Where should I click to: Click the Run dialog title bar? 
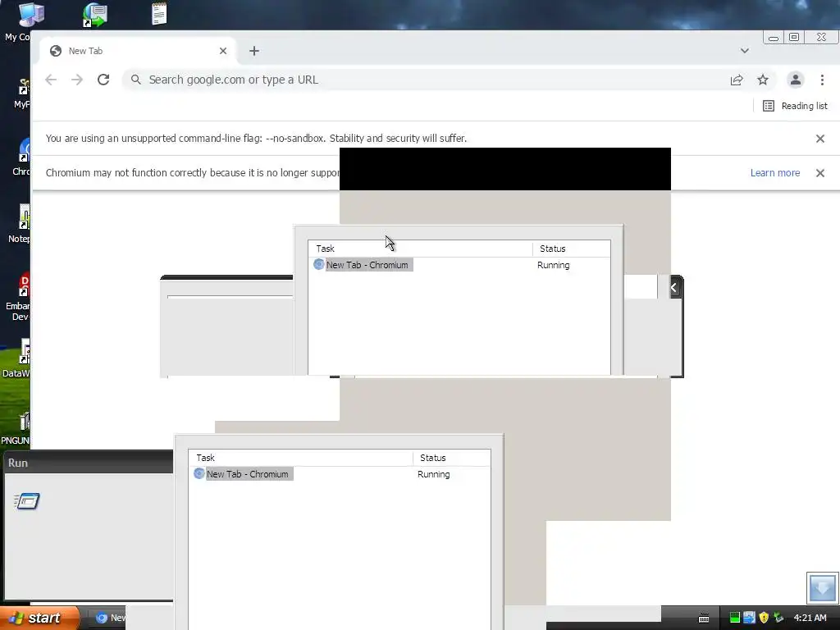89,463
